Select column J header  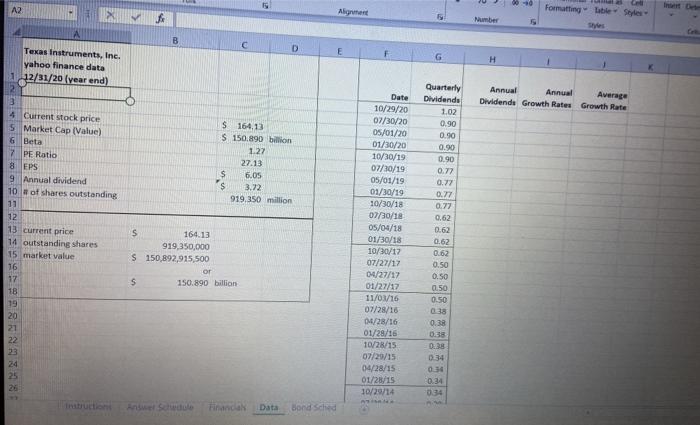604,65
